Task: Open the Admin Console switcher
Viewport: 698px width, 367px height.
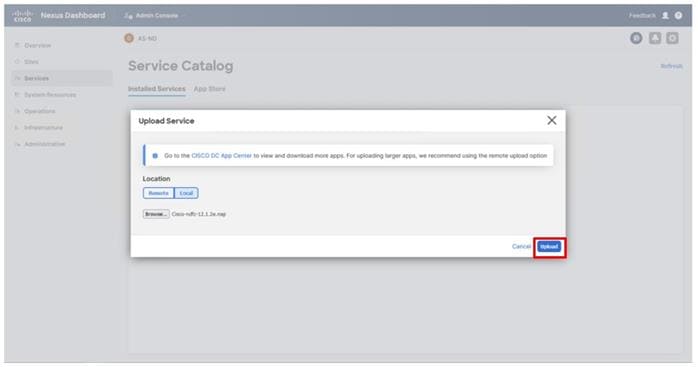Action: click(151, 16)
